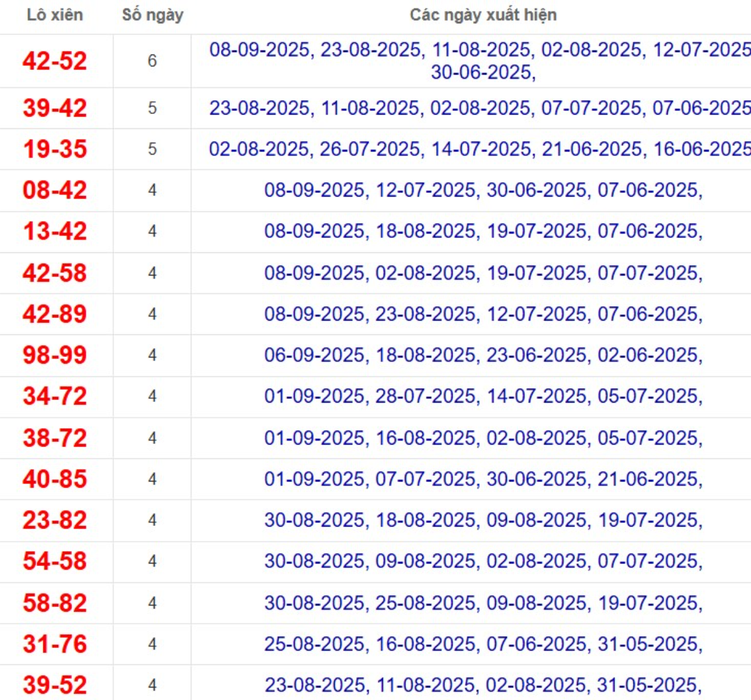Click the "Số ngày" column header
This screenshot has width=751, height=700.
(x=152, y=15)
